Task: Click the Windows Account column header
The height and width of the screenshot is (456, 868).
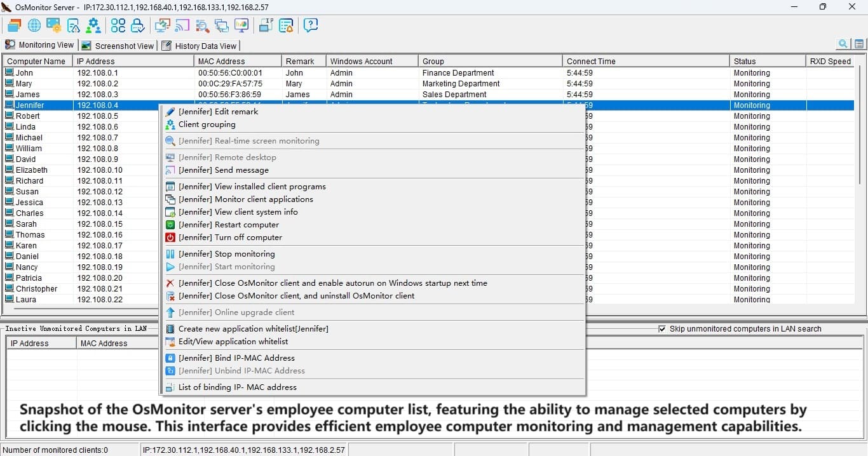Action: [372, 62]
